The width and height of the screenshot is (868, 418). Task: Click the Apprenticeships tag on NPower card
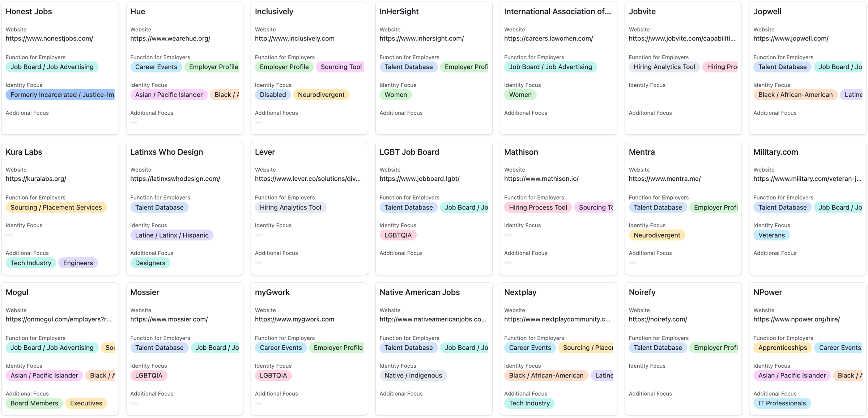coord(782,347)
